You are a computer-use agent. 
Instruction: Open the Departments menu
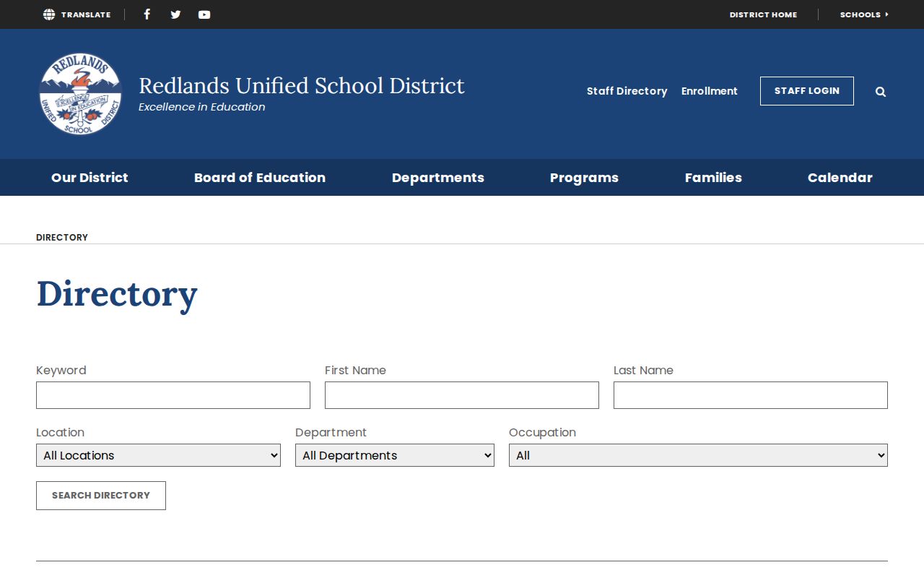(438, 178)
